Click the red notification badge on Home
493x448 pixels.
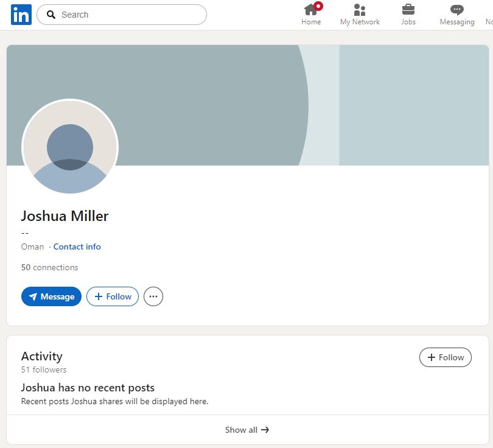[x=318, y=6]
